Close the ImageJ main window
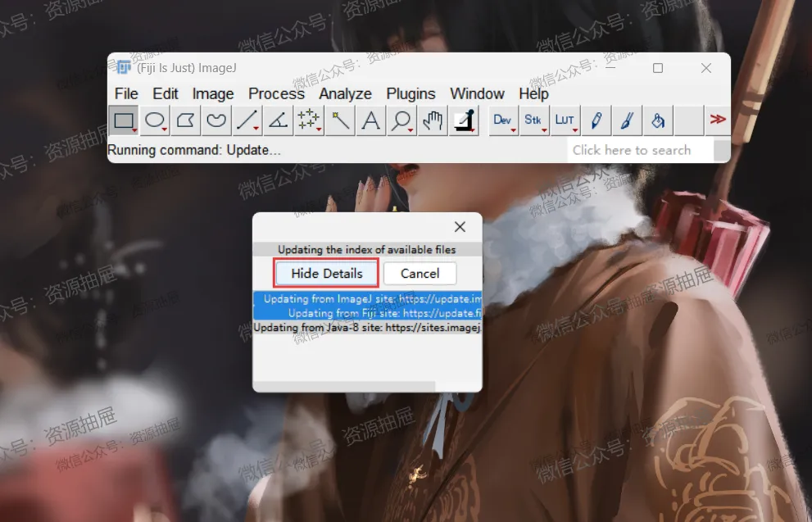Viewport: 812px width, 522px height. click(705, 68)
